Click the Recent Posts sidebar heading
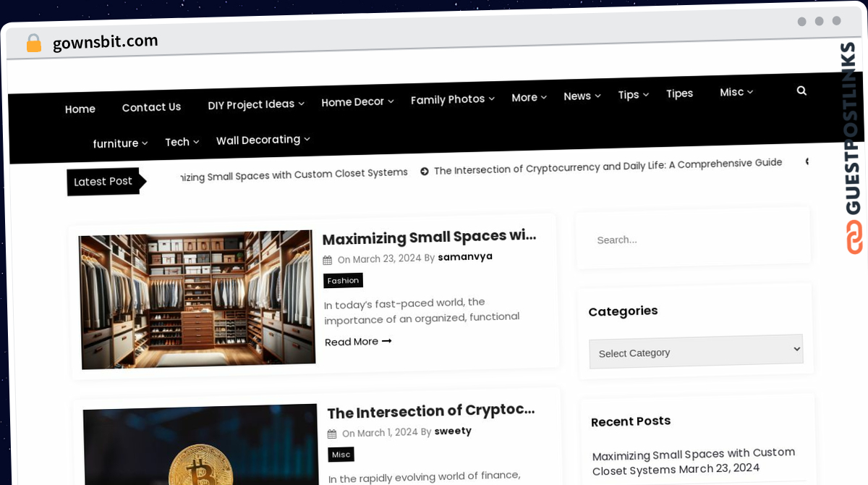 [631, 421]
